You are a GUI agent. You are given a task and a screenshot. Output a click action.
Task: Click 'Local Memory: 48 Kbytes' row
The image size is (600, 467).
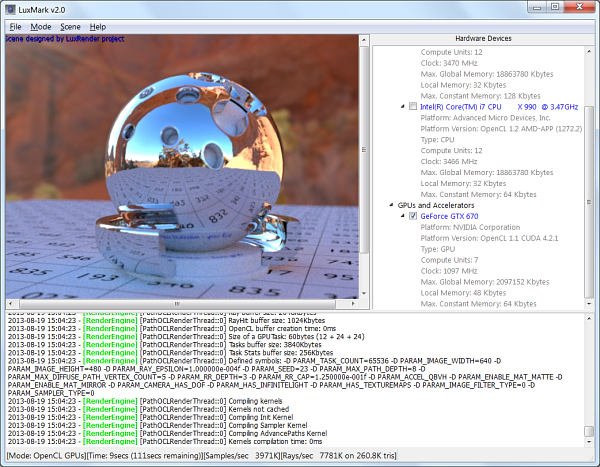(463, 293)
